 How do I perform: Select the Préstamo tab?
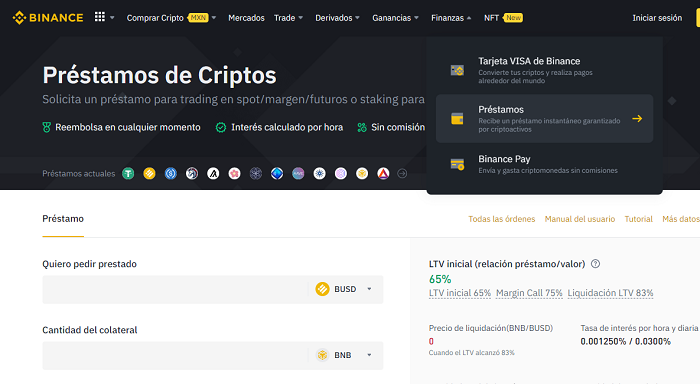click(63, 219)
